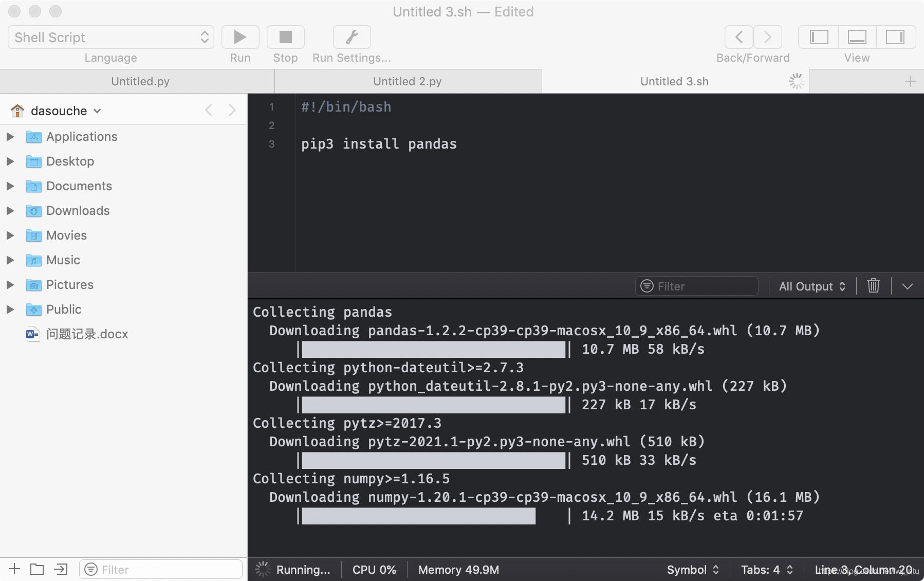This screenshot has width=924, height=581.
Task: Click pandas 10.7 MB progress bar
Action: pyautogui.click(x=434, y=349)
